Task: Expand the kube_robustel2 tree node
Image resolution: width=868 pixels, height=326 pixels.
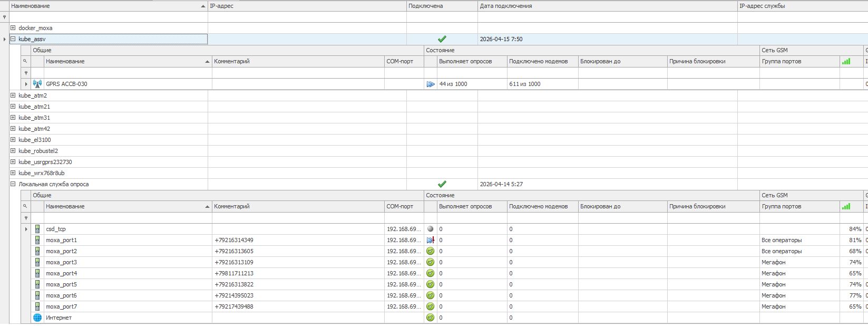Action: click(x=13, y=151)
